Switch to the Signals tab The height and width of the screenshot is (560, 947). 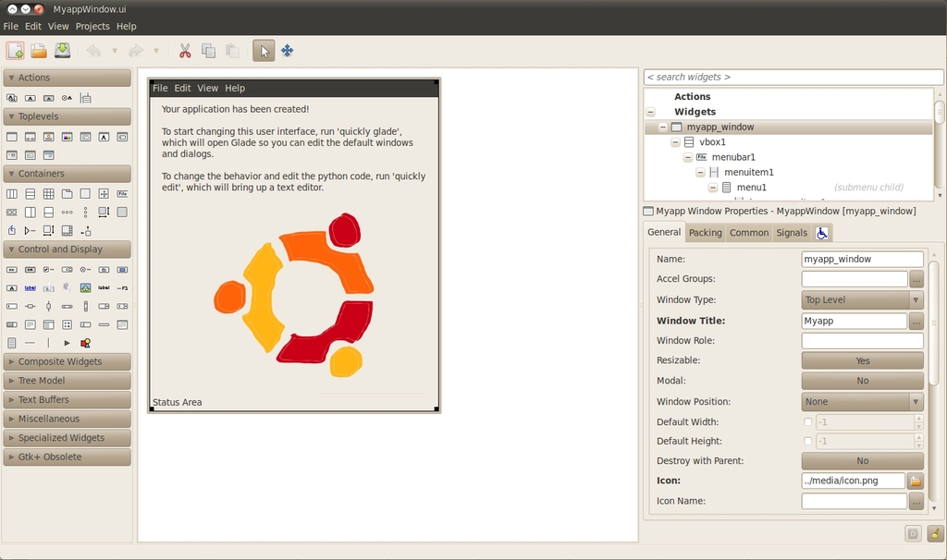(x=792, y=233)
